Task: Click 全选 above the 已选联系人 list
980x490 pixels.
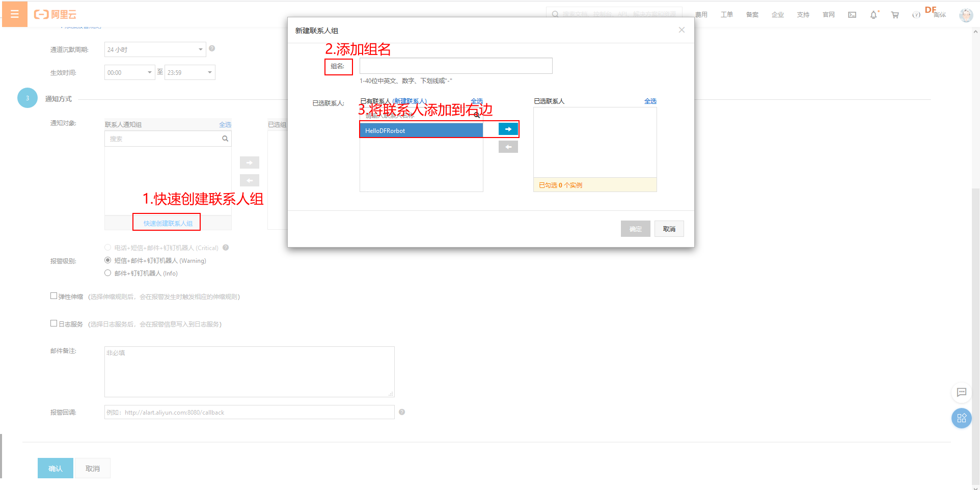Action: tap(650, 101)
